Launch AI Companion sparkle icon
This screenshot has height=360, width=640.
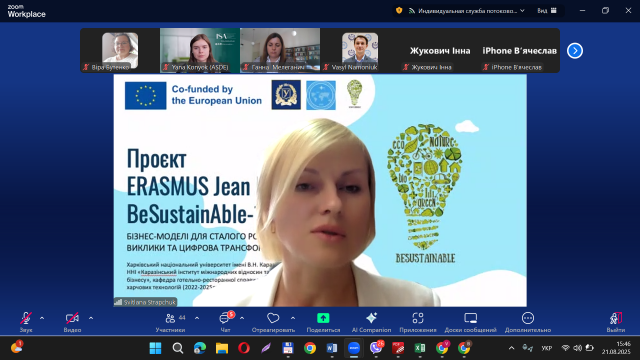coord(371,321)
